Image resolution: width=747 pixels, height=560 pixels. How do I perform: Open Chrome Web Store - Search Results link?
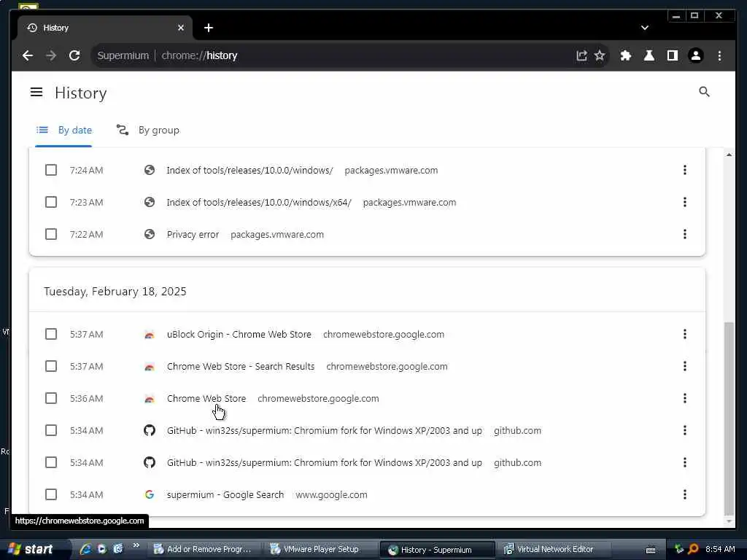pyautogui.click(x=241, y=366)
